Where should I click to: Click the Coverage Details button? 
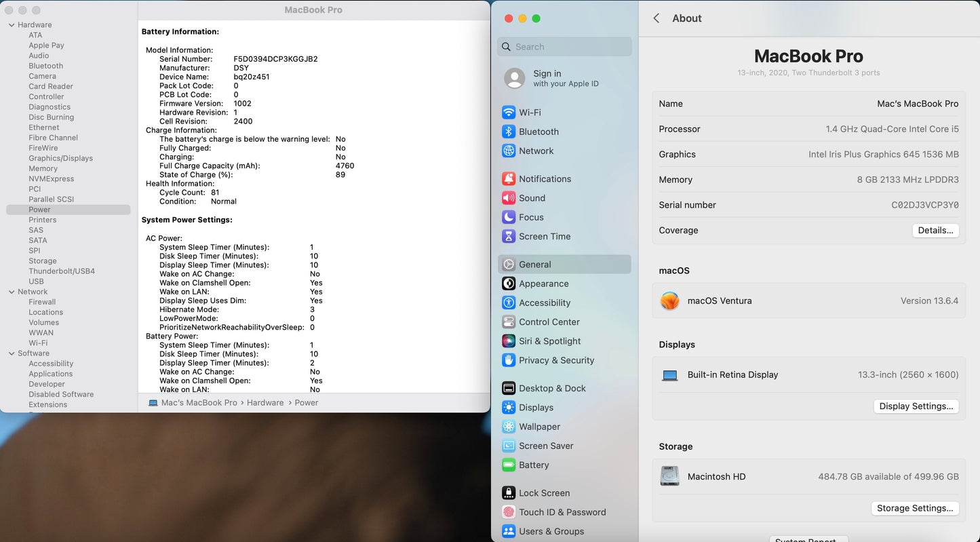(935, 231)
